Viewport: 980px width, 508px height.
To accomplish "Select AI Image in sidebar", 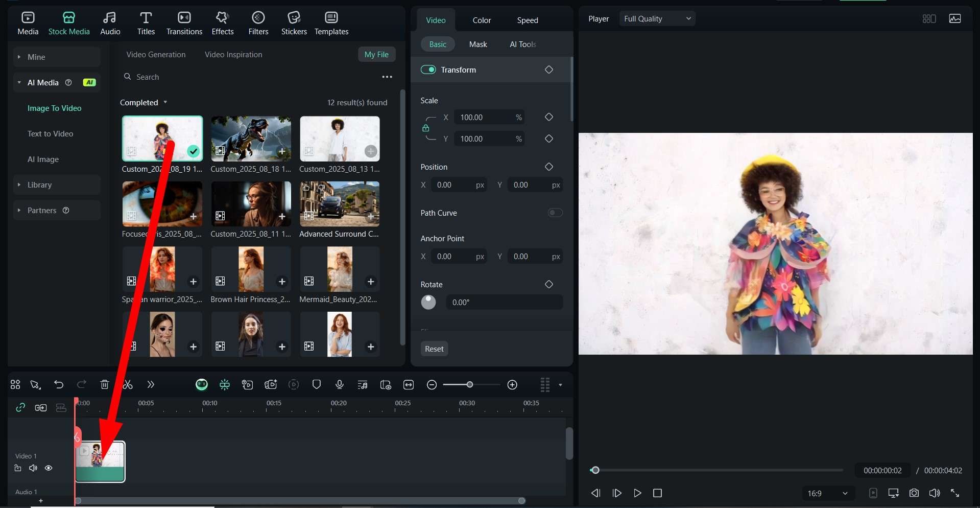I will 43,159.
